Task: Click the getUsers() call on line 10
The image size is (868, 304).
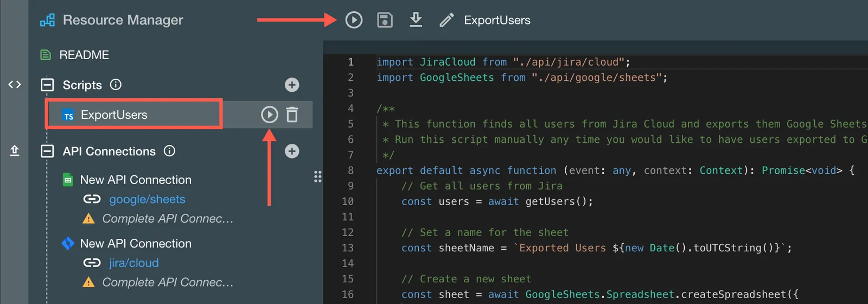Action: coord(556,201)
